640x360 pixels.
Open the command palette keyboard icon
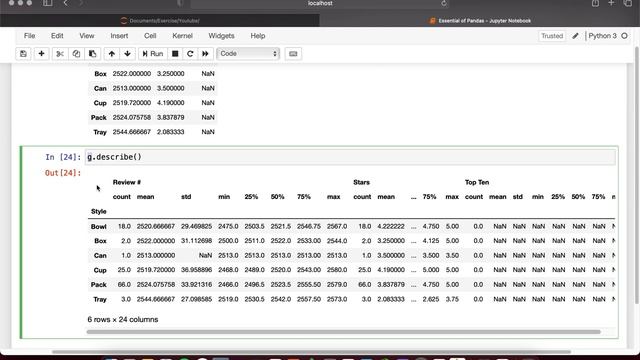pyautogui.click(x=293, y=54)
